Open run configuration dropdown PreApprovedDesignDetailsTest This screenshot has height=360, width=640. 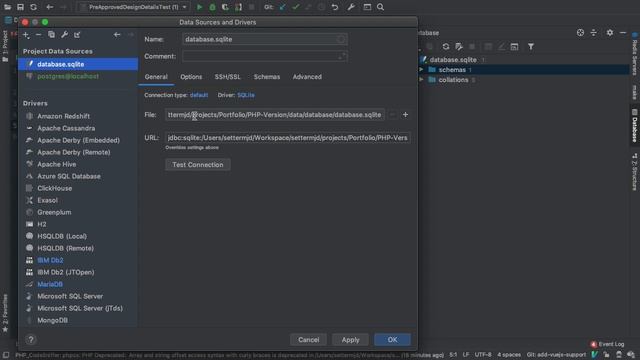133,7
